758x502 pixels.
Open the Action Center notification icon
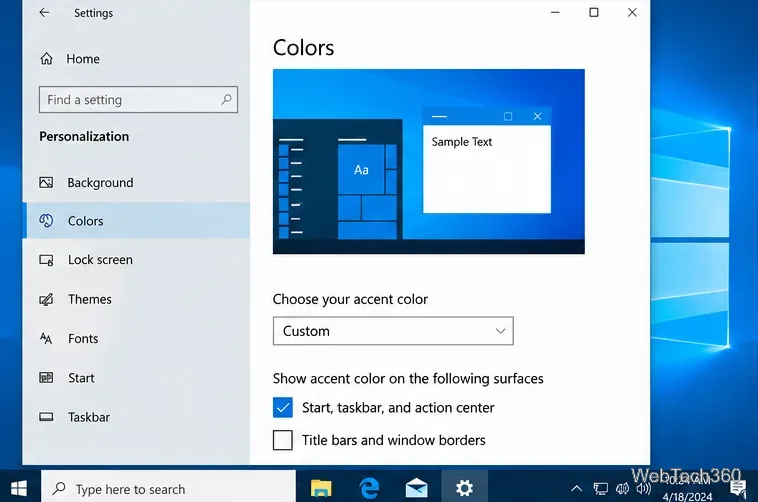pyautogui.click(x=738, y=488)
